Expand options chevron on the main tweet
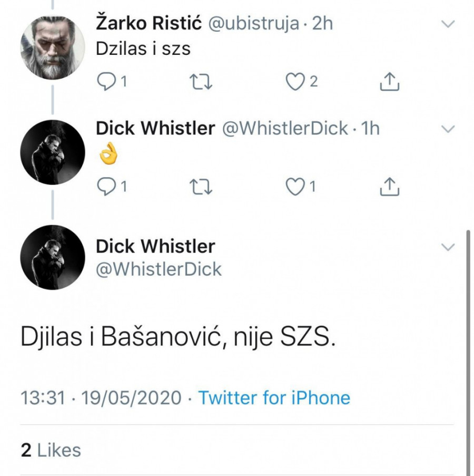This screenshot has height=476, width=474. pyautogui.click(x=448, y=247)
